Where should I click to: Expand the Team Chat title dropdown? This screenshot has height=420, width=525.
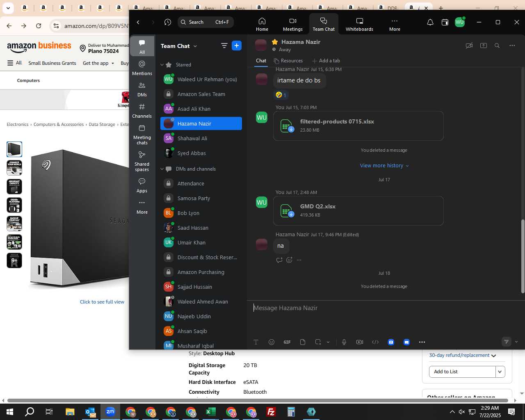tap(195, 46)
